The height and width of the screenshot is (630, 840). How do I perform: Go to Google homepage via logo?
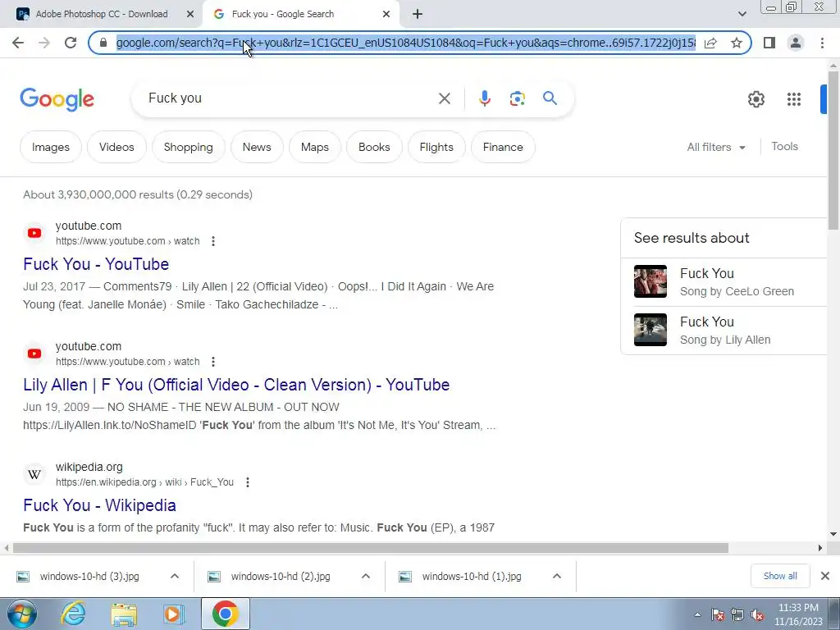57,99
